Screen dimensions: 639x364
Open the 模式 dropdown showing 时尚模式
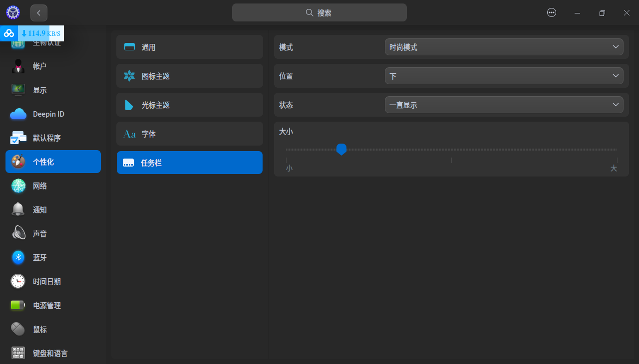504,47
